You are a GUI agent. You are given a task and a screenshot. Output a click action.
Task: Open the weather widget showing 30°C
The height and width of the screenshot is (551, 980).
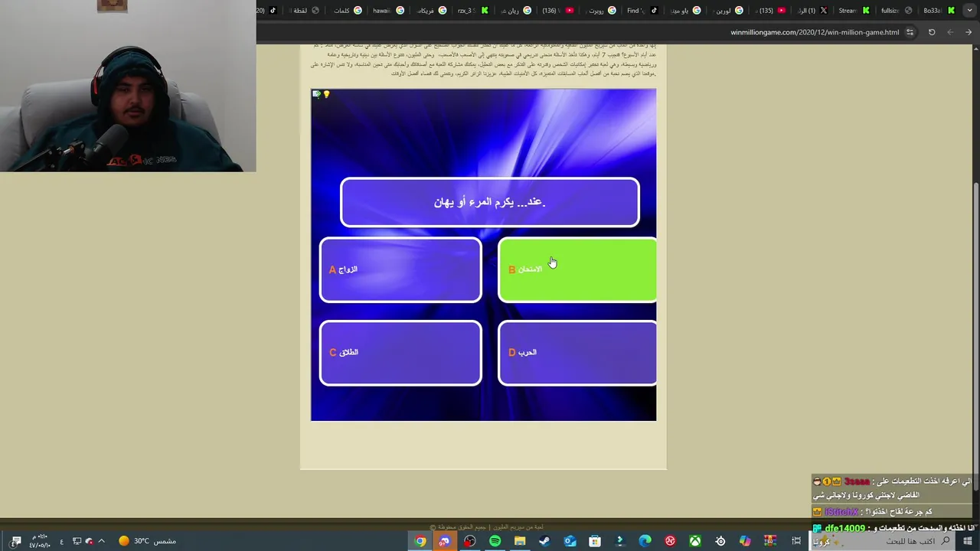(x=147, y=541)
